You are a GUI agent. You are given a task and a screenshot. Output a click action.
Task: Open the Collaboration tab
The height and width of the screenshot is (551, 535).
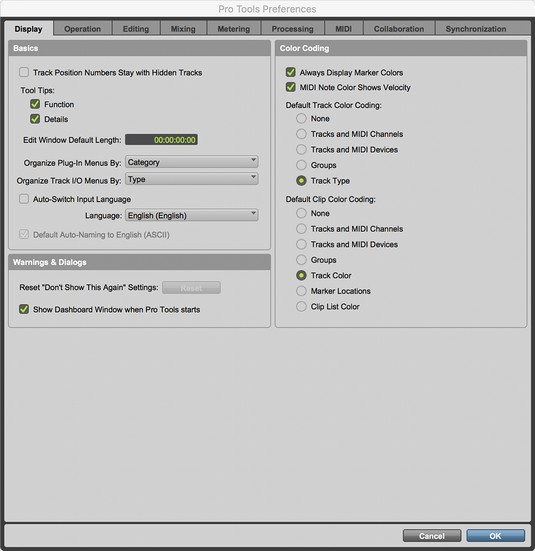coord(399,28)
